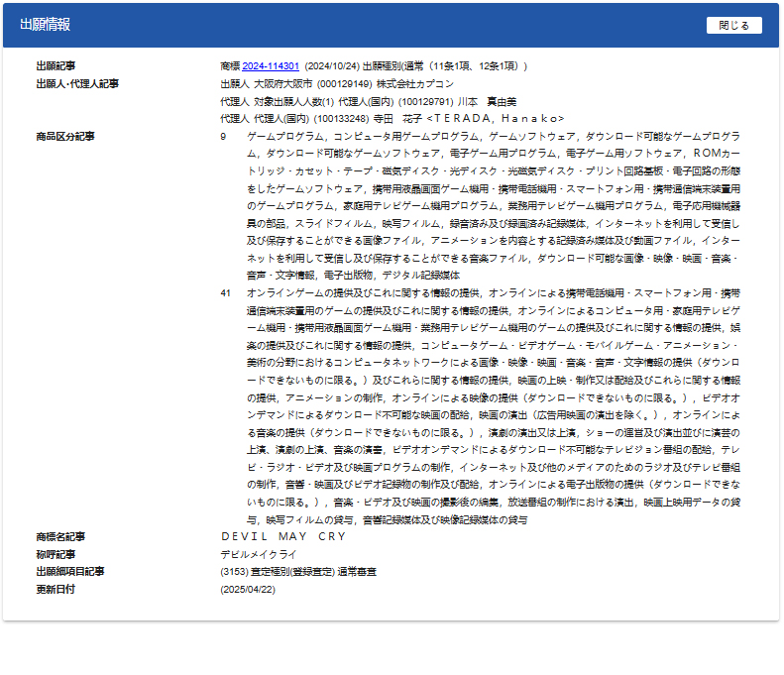The height and width of the screenshot is (675, 784).
Task: Select the 称呼記事 label
Action: coord(56,554)
